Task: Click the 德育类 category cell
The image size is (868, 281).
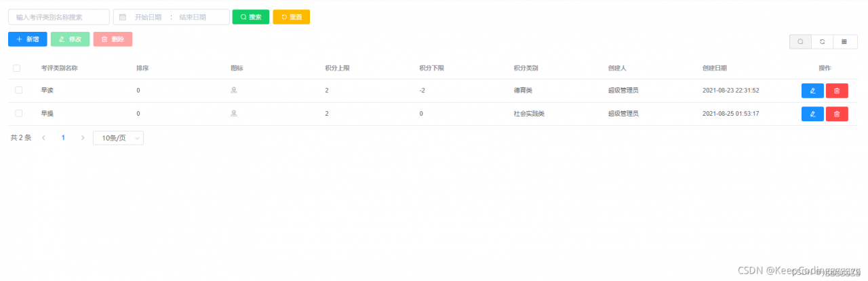Action: coord(523,91)
